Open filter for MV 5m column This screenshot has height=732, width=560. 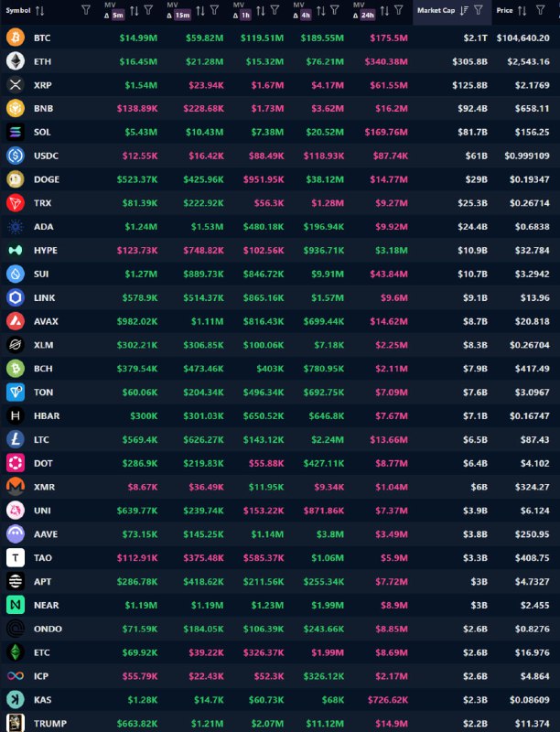(x=148, y=10)
